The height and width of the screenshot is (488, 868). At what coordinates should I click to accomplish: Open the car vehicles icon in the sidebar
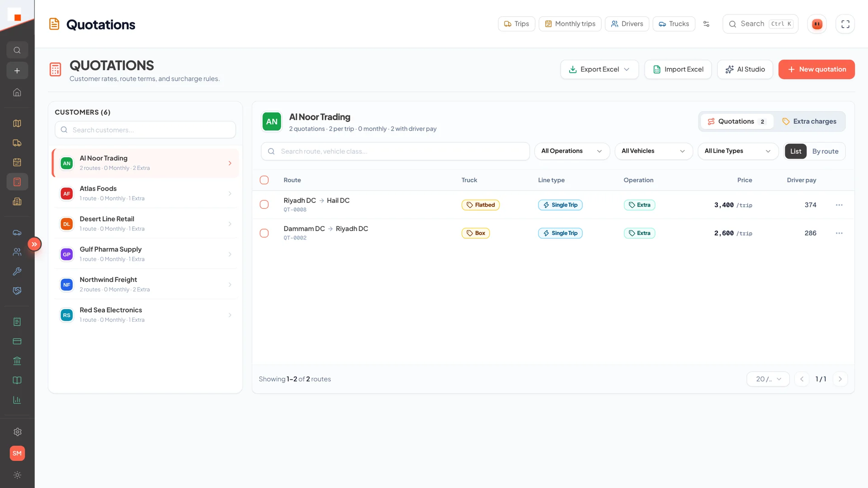pos(17,233)
